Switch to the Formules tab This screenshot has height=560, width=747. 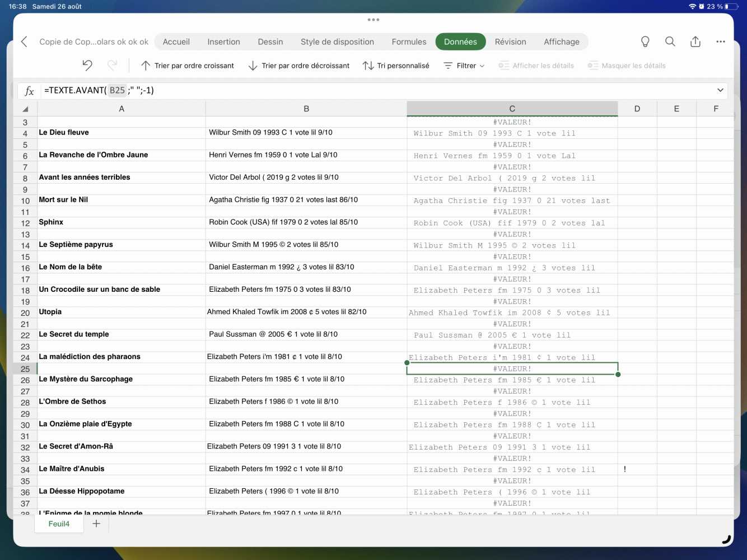click(409, 42)
